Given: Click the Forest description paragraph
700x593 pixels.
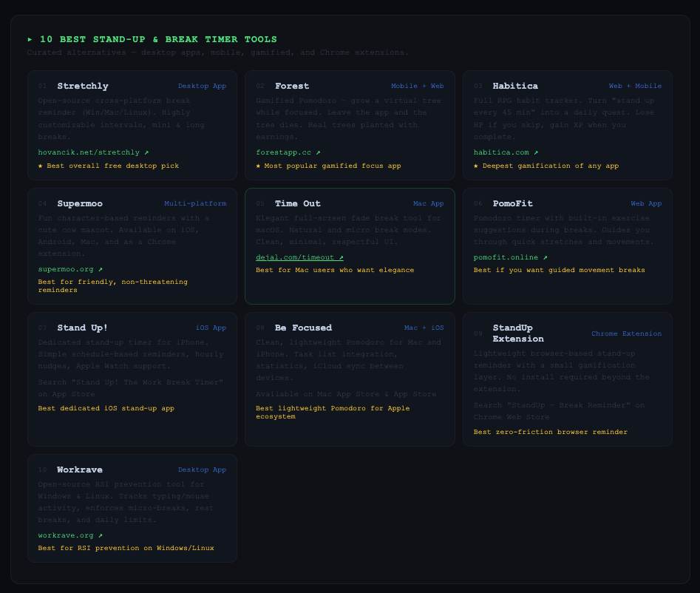Looking at the screenshot, I should click(348, 119).
